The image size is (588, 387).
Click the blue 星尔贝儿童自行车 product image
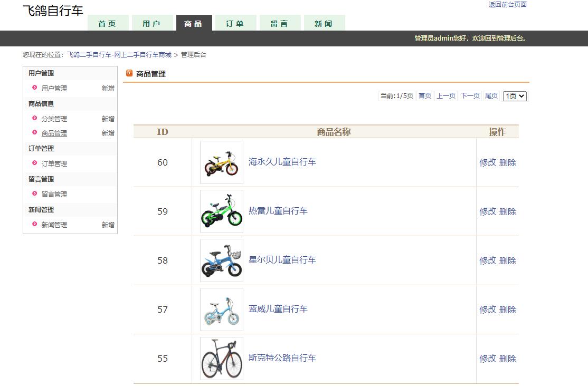point(221,260)
